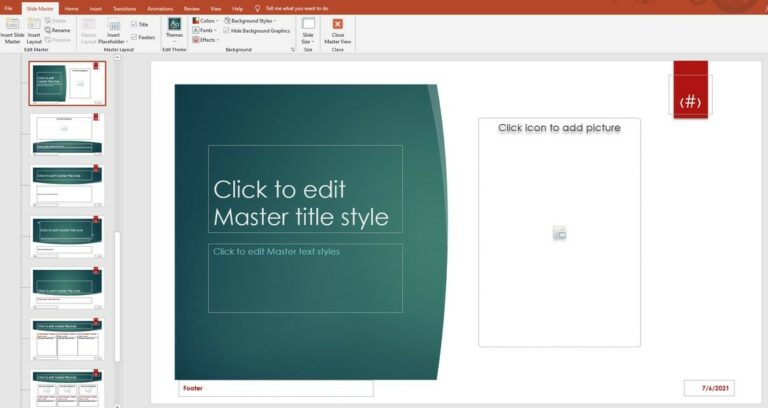This screenshot has height=408, width=768.
Task: Toggle the Title checkbox
Action: tap(134, 24)
